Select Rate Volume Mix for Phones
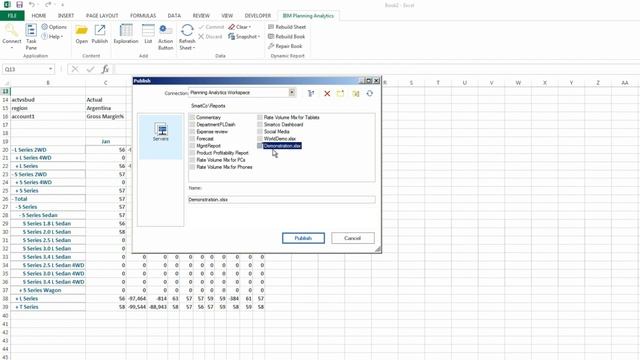Screen dimensions: 640x360 [x=224, y=167]
